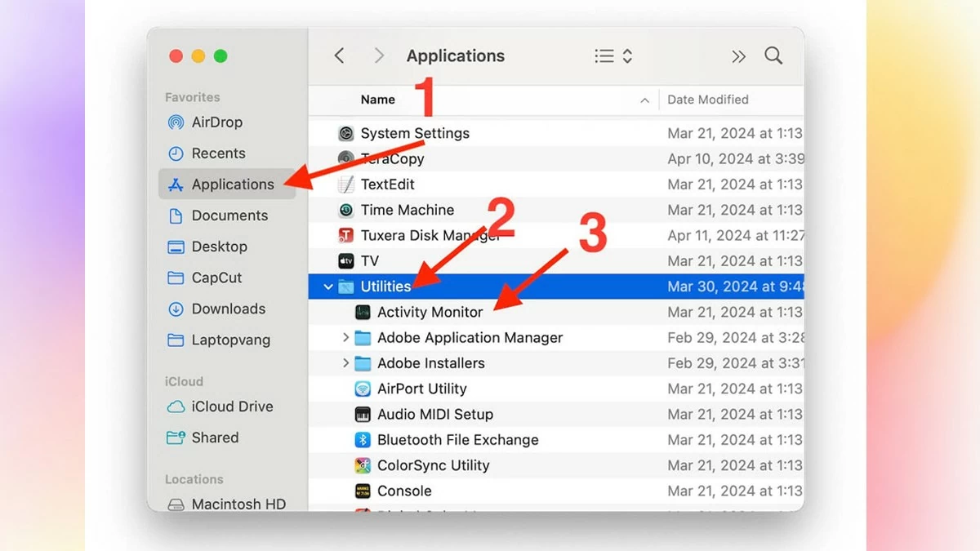This screenshot has width=980, height=551.
Task: Open the Console utility
Action: [x=404, y=491]
